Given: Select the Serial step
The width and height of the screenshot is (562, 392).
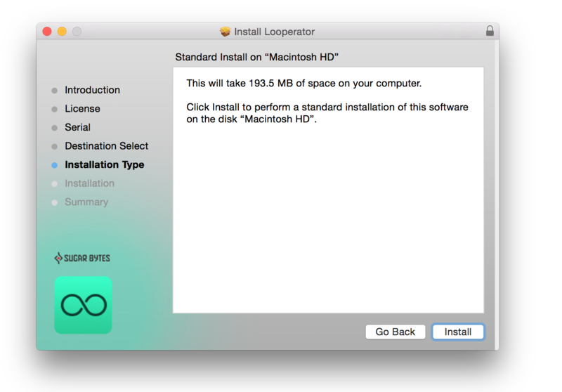Looking at the screenshot, I should (x=77, y=127).
